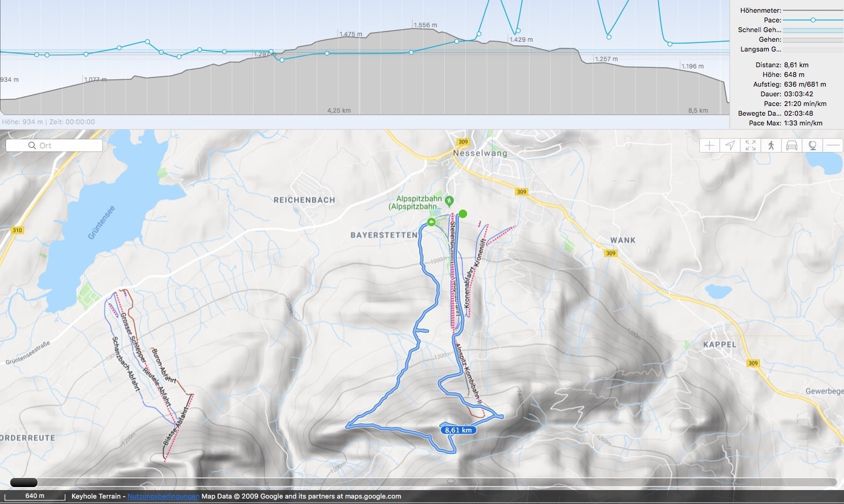Image resolution: width=844 pixels, height=504 pixels.
Task: Click the 310 road shield
Action: pyautogui.click(x=17, y=230)
